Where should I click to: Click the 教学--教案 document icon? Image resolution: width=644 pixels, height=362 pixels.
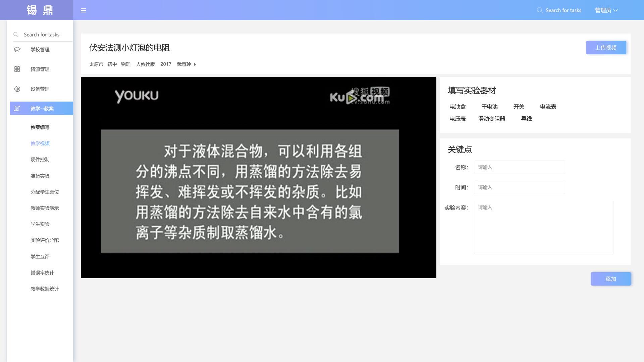coord(17,109)
